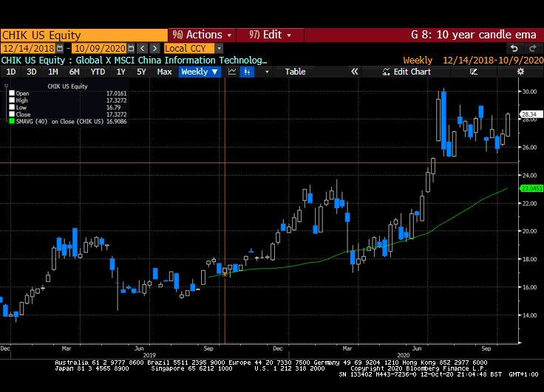Viewport: 544px width, 392px height.
Task: Toggle the Close series checkbox in legend
Action: [11, 113]
